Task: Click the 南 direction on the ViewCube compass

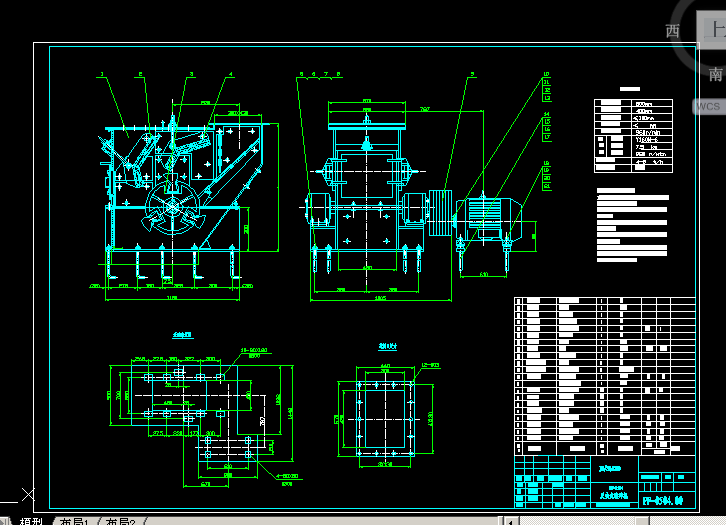Action: pyautogui.click(x=715, y=74)
